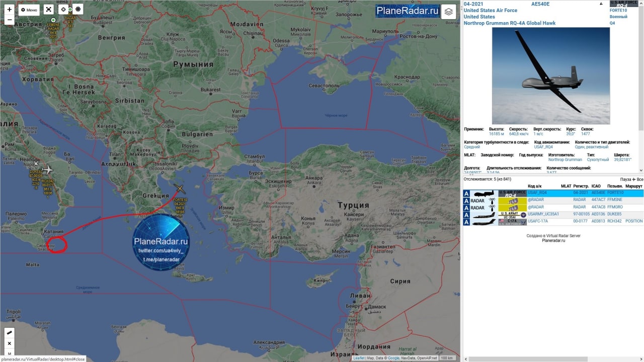Select the ruler measurement tool
Image resolution: width=644 pixels, height=362 pixels.
pos(9,333)
